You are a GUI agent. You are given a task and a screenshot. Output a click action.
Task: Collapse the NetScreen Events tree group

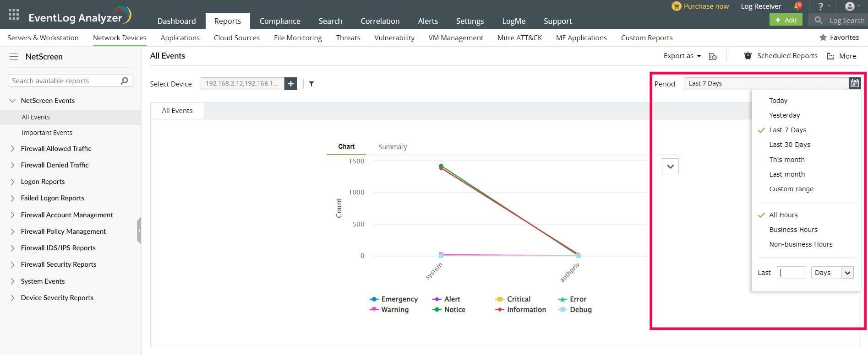coord(12,101)
